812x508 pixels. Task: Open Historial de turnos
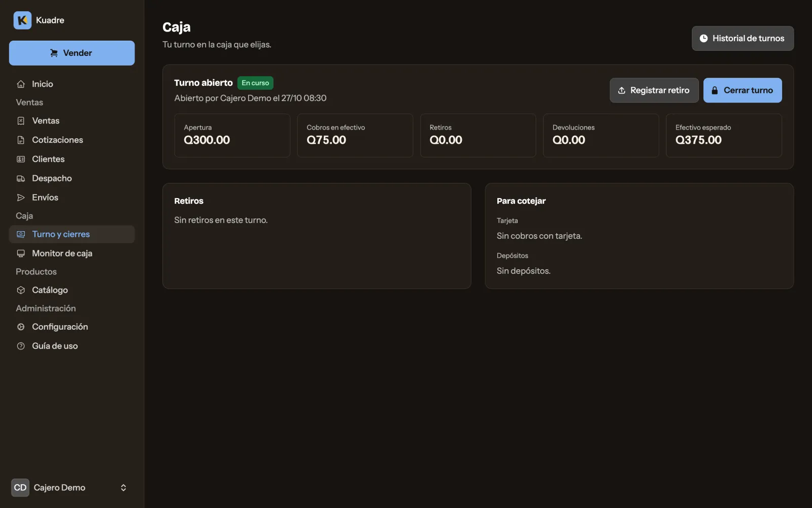742,39
